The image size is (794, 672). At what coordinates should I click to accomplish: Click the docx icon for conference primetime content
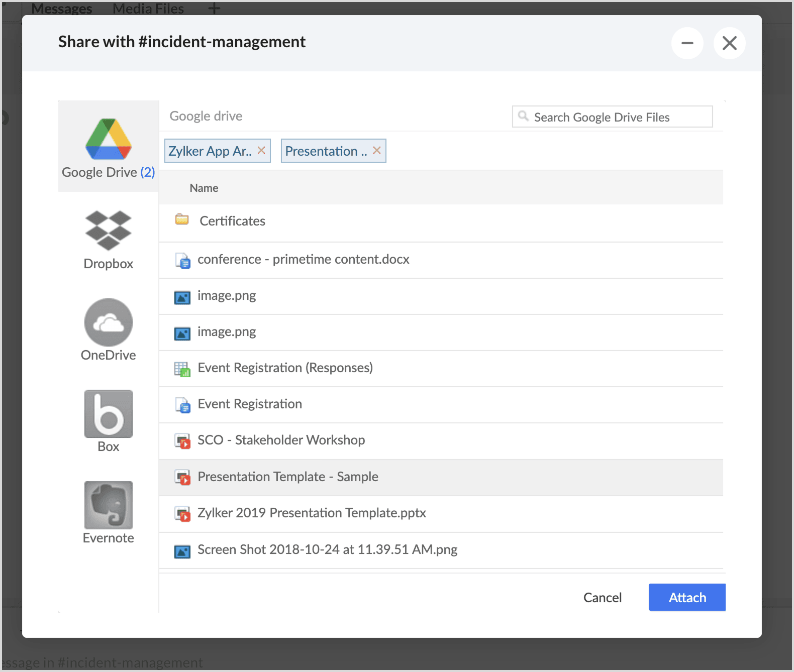click(x=182, y=261)
